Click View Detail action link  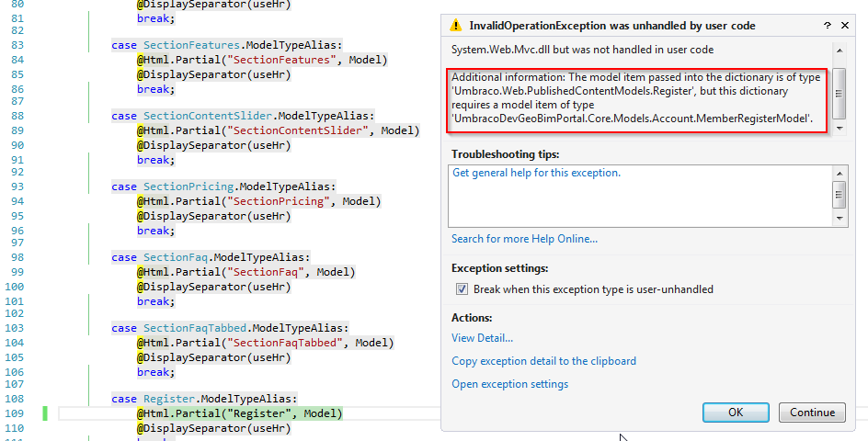[482, 338]
